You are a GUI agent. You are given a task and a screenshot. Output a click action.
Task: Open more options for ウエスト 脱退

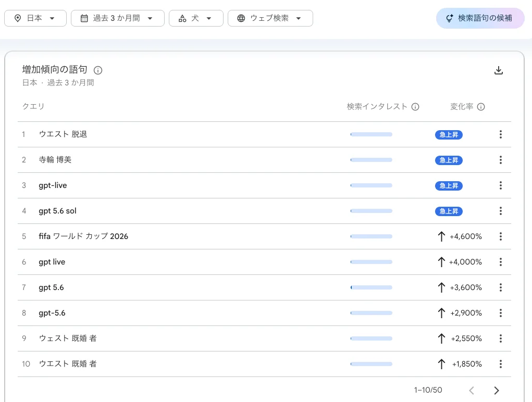coord(500,134)
